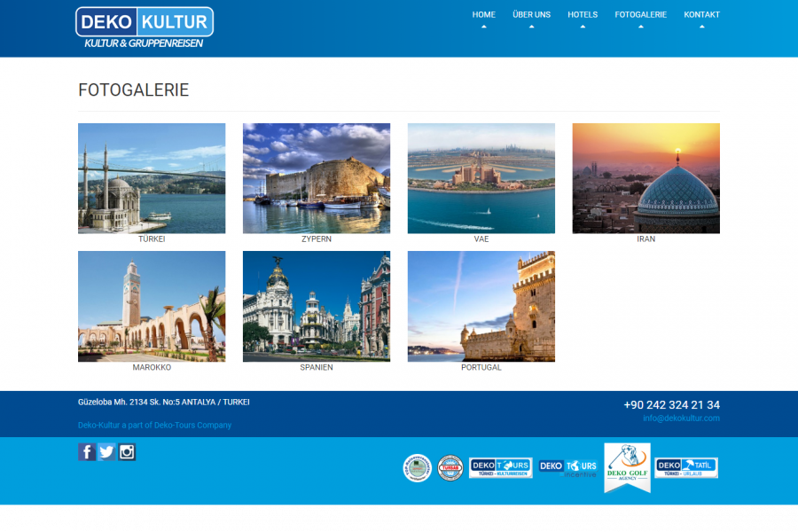Select the Iran mosque dome image
798x532 pixels.
645,178
